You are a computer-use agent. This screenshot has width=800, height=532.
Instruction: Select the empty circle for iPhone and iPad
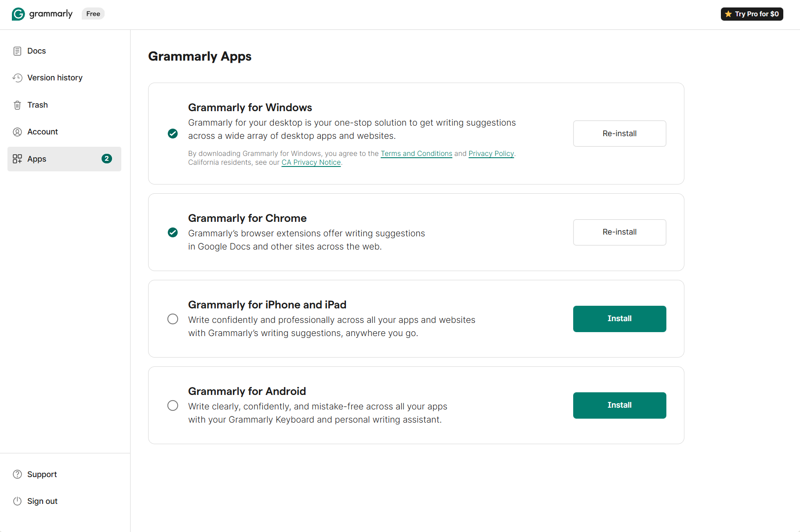[173, 319]
